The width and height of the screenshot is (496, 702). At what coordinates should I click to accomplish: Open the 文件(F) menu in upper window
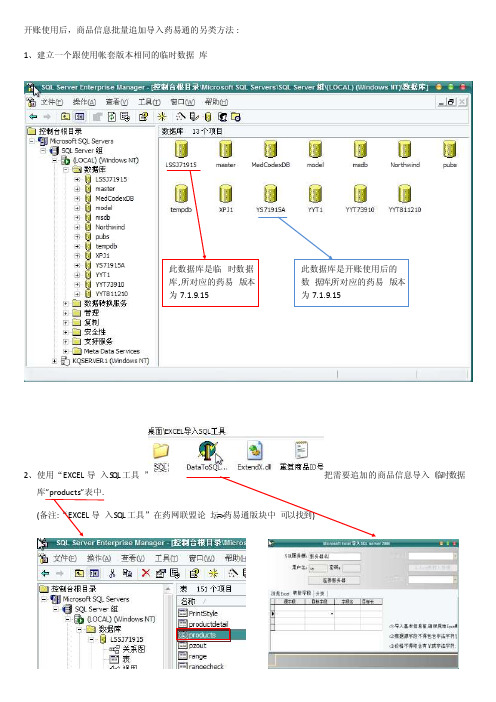pyautogui.click(x=51, y=102)
